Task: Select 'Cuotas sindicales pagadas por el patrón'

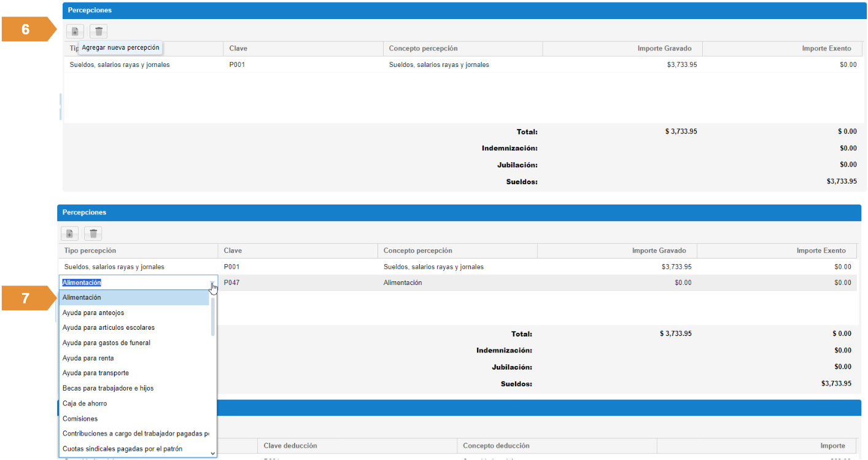Action: coord(122,449)
